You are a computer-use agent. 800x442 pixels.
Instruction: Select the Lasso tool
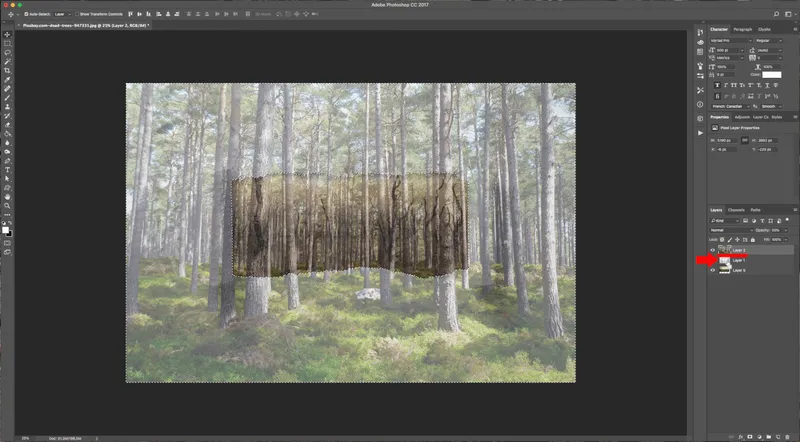coord(7,53)
